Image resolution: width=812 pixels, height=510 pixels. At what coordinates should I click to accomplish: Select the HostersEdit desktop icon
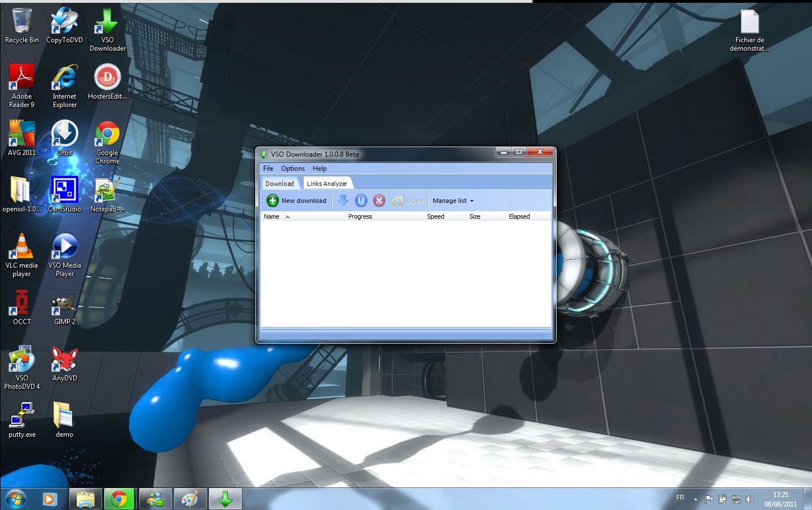pyautogui.click(x=107, y=82)
